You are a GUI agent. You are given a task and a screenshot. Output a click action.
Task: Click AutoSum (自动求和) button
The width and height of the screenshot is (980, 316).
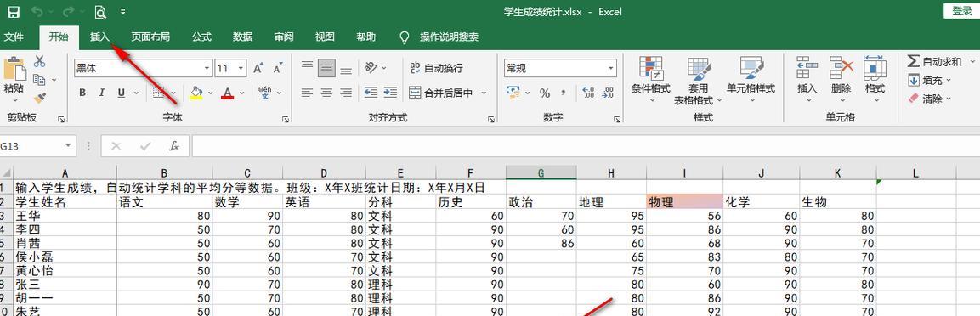[934, 61]
